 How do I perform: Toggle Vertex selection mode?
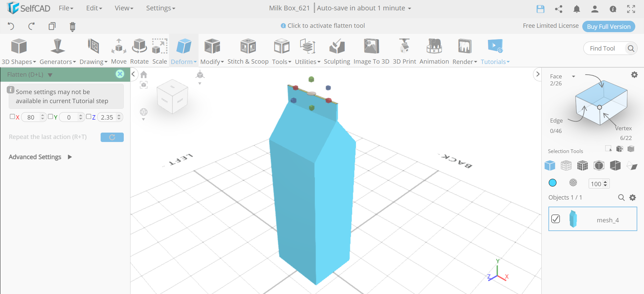pyautogui.click(x=623, y=128)
